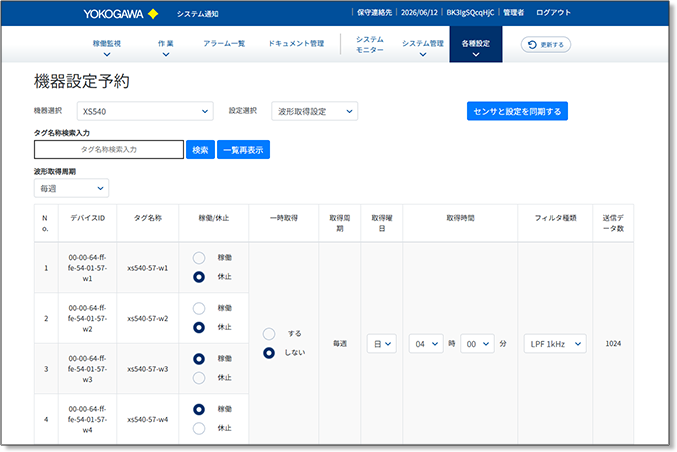Click tag name xs540-57-w3
Image resolution: width=677 pixels, height=452 pixels.
coord(148,369)
